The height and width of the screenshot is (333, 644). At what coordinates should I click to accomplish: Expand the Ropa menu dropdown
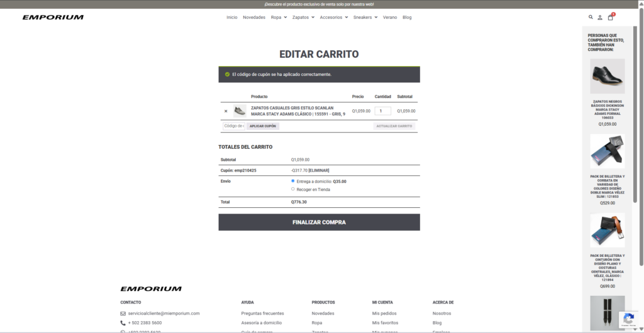click(x=279, y=17)
